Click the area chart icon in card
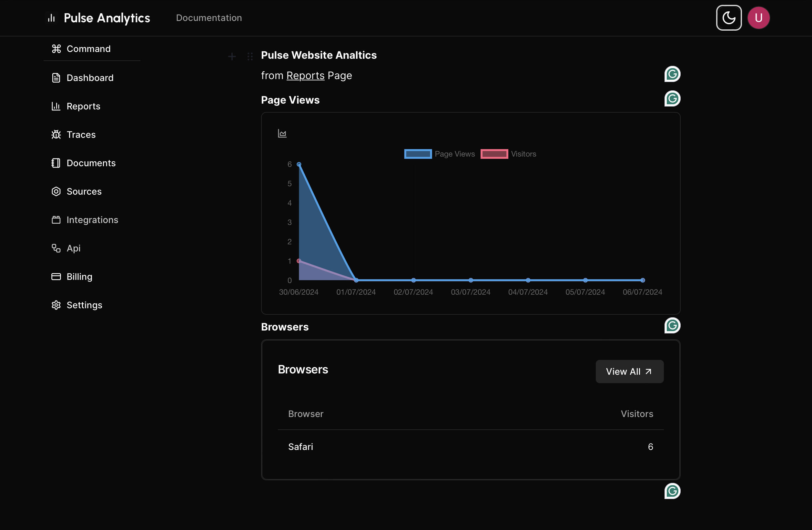The height and width of the screenshot is (530, 812). 282,133
